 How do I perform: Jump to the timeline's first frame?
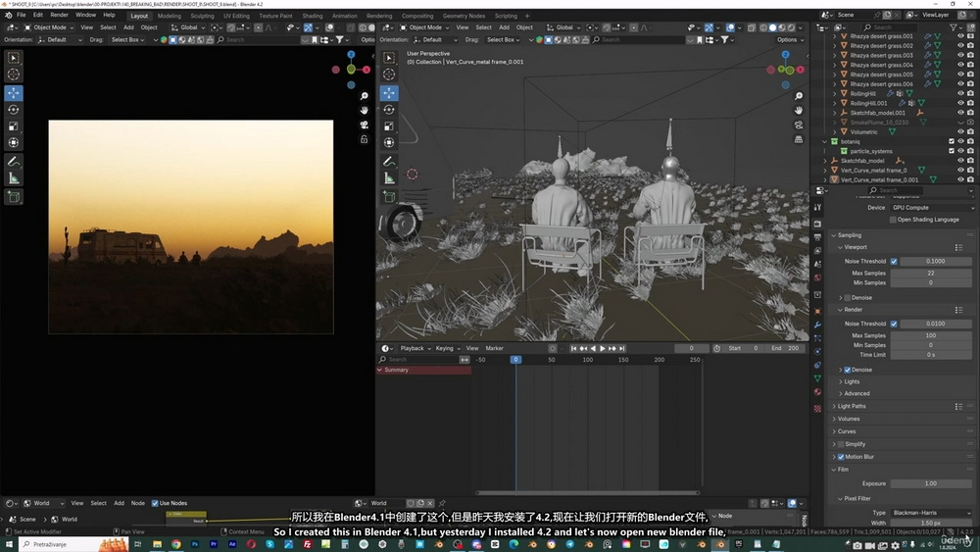[x=573, y=348]
